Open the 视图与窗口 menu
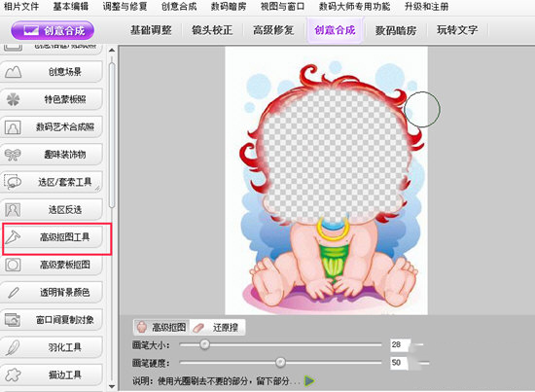Image resolution: width=535 pixels, height=392 pixels. pyautogui.click(x=282, y=7)
